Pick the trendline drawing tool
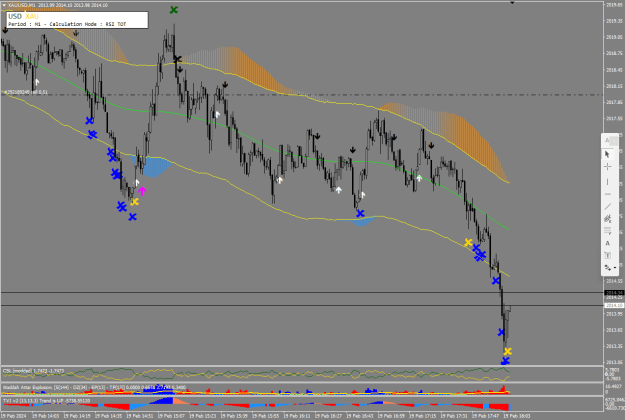 click(x=607, y=206)
